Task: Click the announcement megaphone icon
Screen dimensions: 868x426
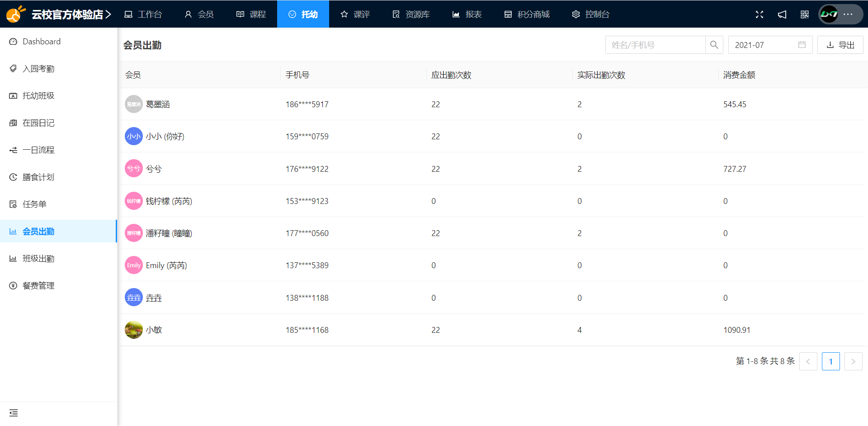Action: (782, 14)
